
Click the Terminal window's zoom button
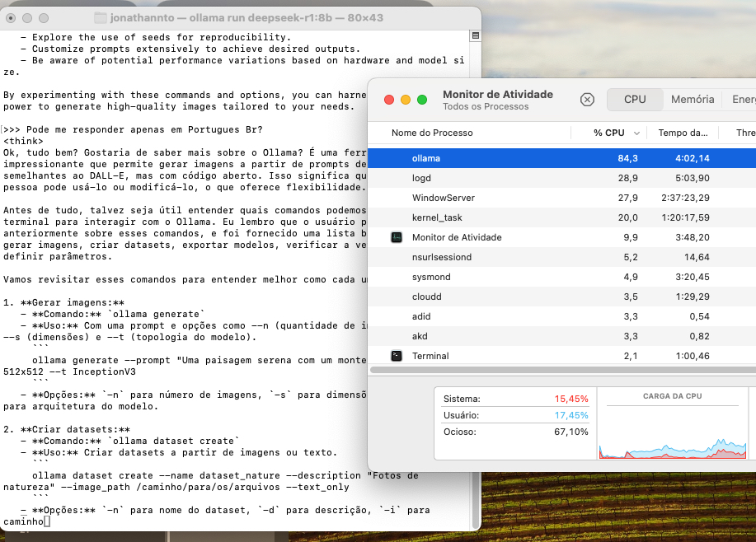pos(46,18)
